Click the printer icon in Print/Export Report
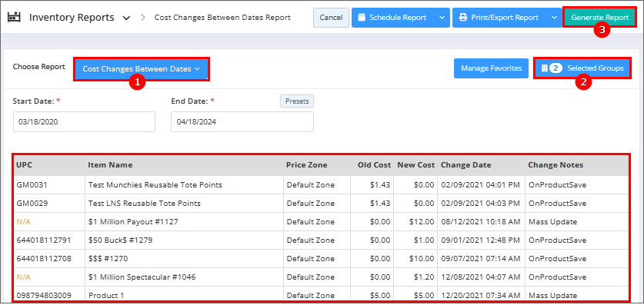The height and width of the screenshot is (305, 644). [463, 18]
